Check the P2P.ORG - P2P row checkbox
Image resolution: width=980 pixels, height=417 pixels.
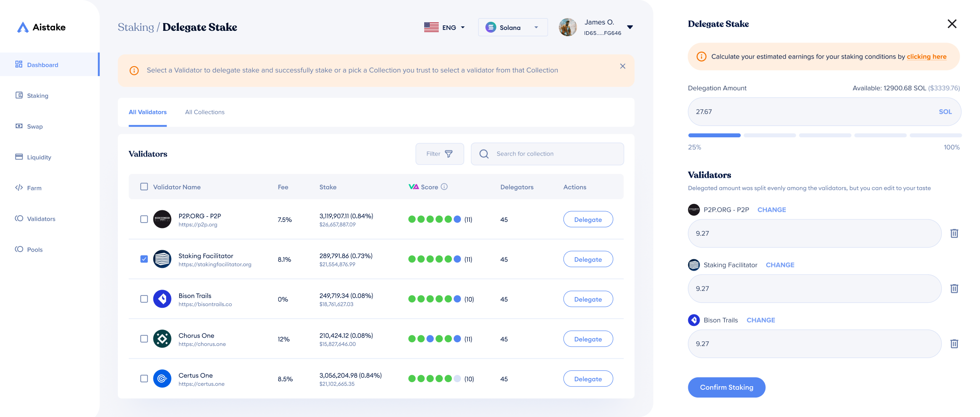tap(144, 219)
